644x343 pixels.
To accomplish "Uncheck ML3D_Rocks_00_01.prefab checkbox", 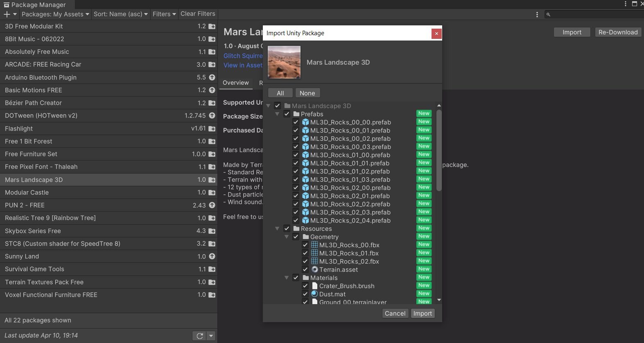I will 296,130.
